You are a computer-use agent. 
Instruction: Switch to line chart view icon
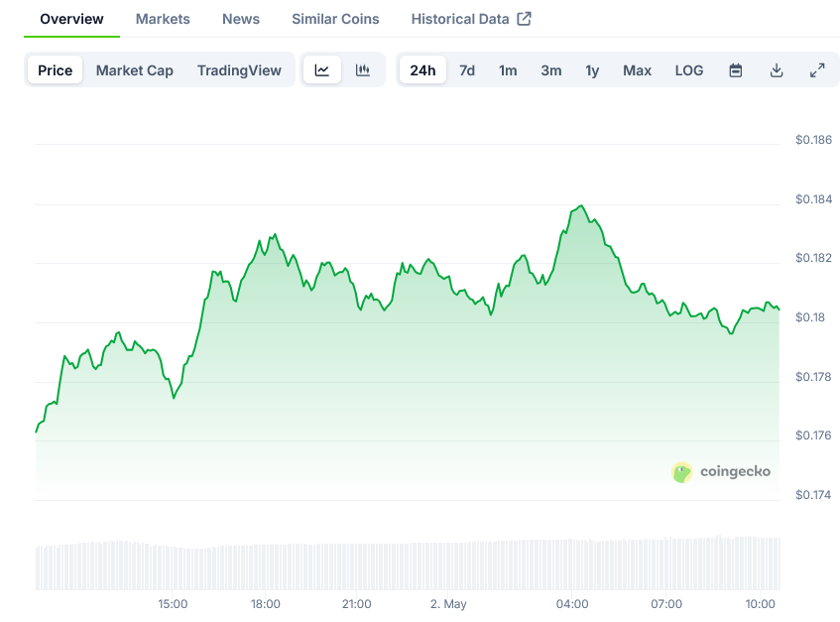point(322,70)
